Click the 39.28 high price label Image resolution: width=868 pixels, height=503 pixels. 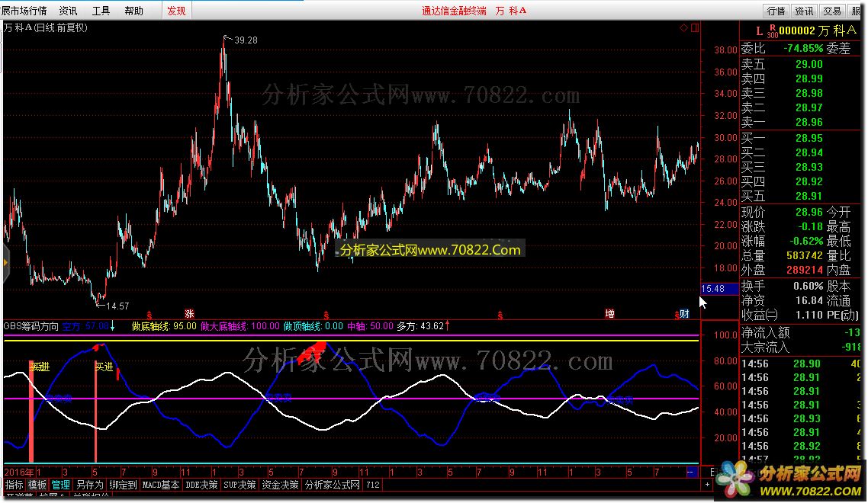[x=246, y=40]
